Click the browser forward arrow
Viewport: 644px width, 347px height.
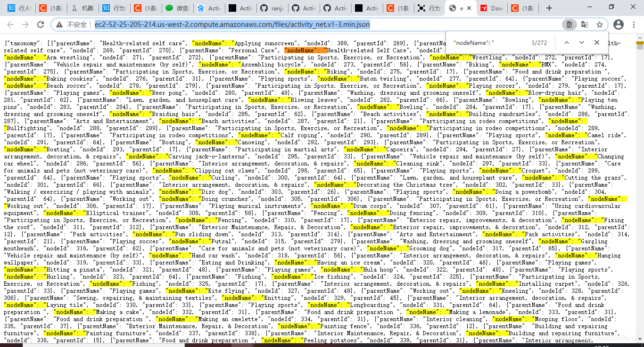[x=25, y=25]
